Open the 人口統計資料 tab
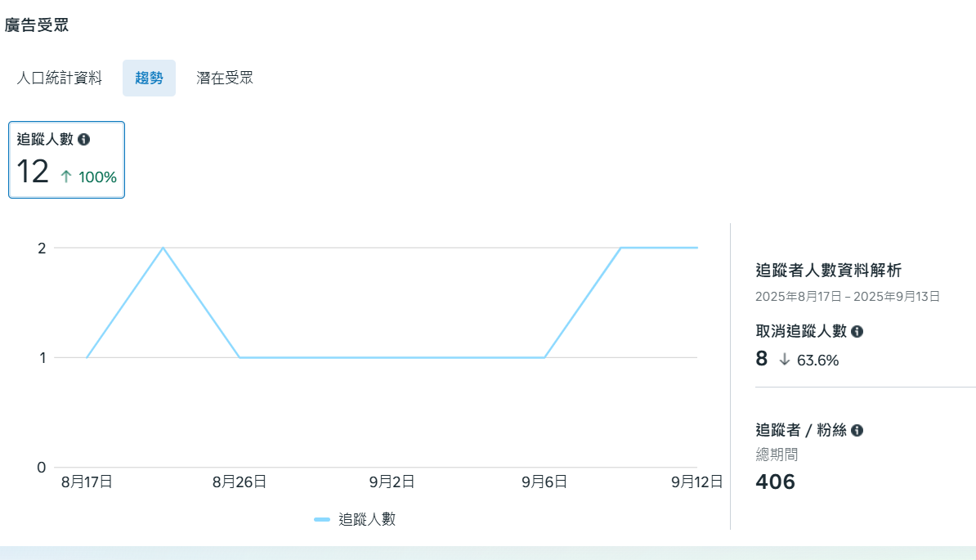Viewport: 976px width, 560px height. [59, 78]
